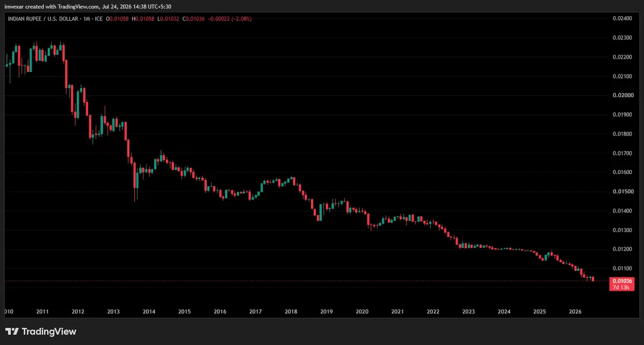This screenshot has height=345, width=644.
Task: Click the high value H0.01058
Action: pos(143,19)
